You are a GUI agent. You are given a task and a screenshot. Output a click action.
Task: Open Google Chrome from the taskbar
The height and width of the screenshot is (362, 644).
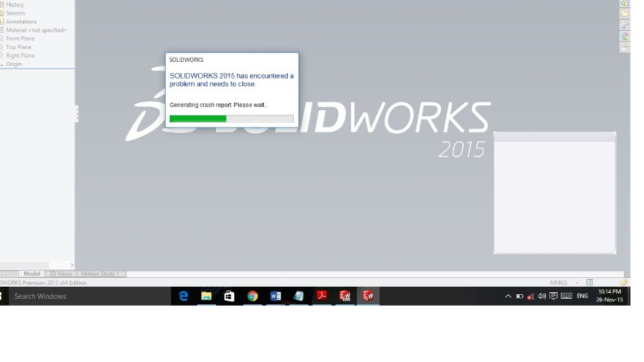click(252, 296)
